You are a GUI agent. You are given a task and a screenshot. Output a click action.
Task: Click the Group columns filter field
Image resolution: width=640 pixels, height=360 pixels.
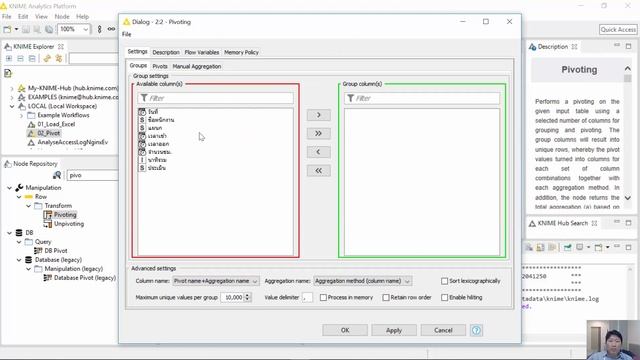click(x=422, y=98)
